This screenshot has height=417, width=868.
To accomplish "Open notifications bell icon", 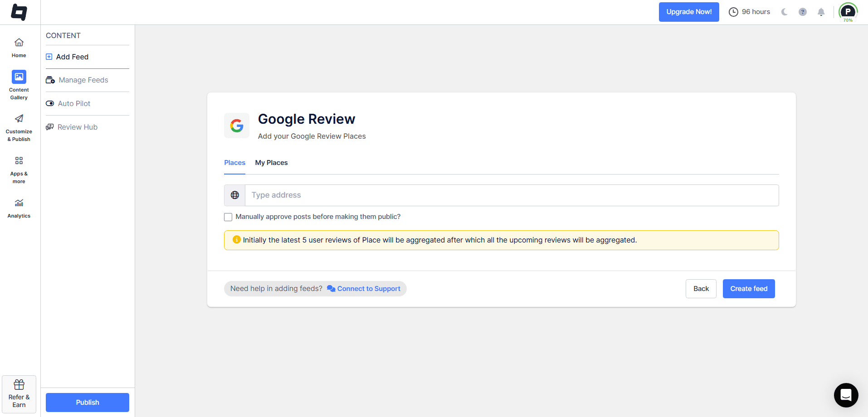I will pyautogui.click(x=821, y=12).
